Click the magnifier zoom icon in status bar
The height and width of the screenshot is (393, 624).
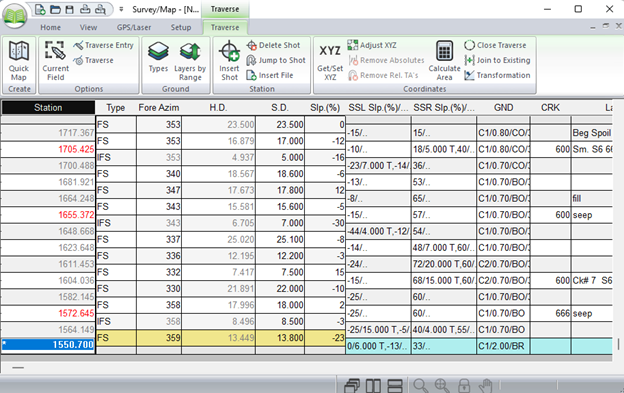point(420,385)
